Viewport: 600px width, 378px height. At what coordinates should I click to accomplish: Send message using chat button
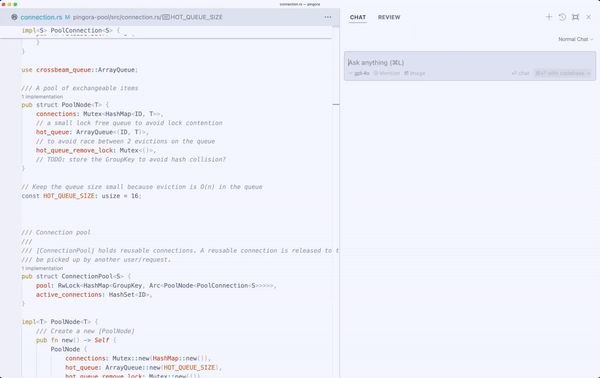[x=520, y=73]
